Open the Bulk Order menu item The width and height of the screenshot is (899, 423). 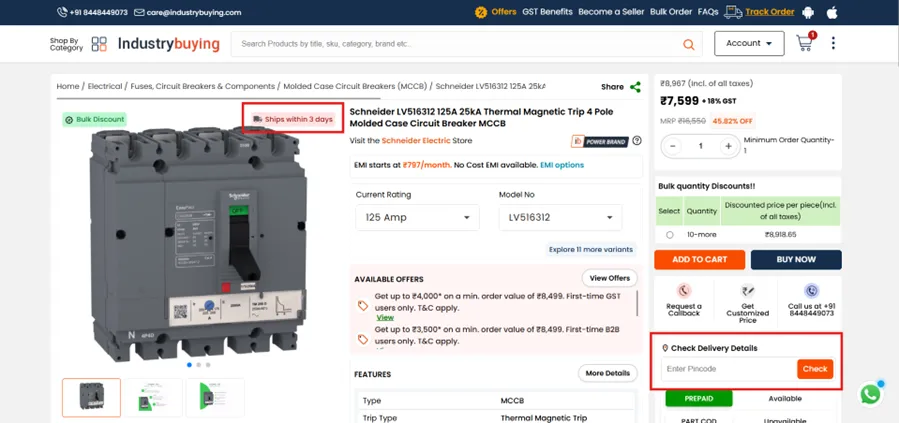coord(670,12)
